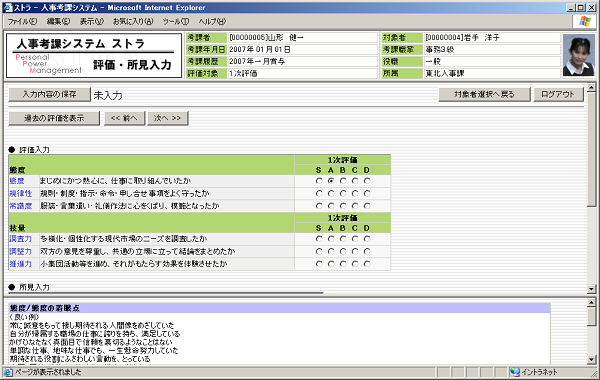Select rating B for 調査力 row
This screenshot has width=600, height=380.
pyautogui.click(x=343, y=239)
